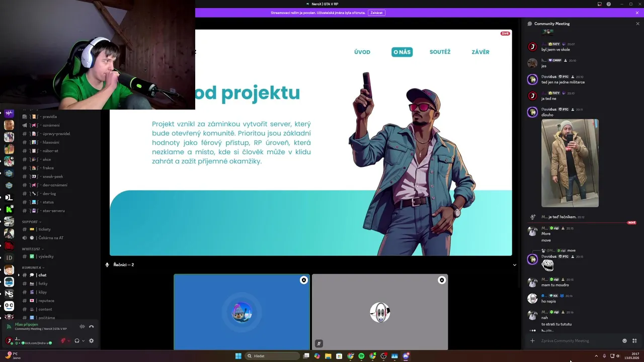Open Spotify from the taskbar
The height and width of the screenshot is (362, 644).
pyautogui.click(x=361, y=356)
